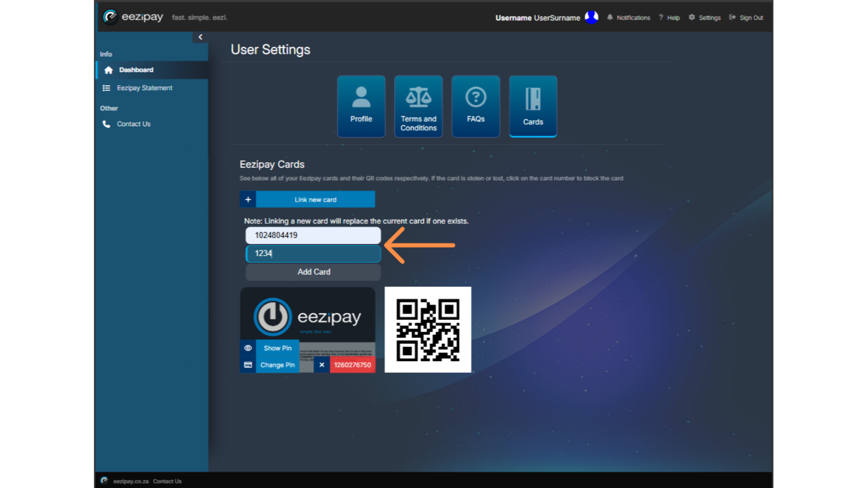
Task: Click the card icon next to Change Pin
Action: click(248, 365)
